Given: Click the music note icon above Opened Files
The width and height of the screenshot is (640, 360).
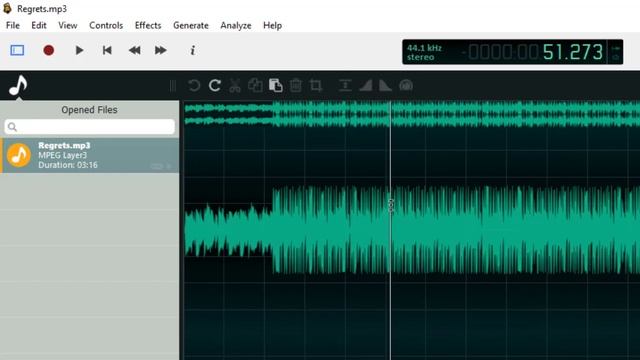Looking at the screenshot, I should coord(18,85).
